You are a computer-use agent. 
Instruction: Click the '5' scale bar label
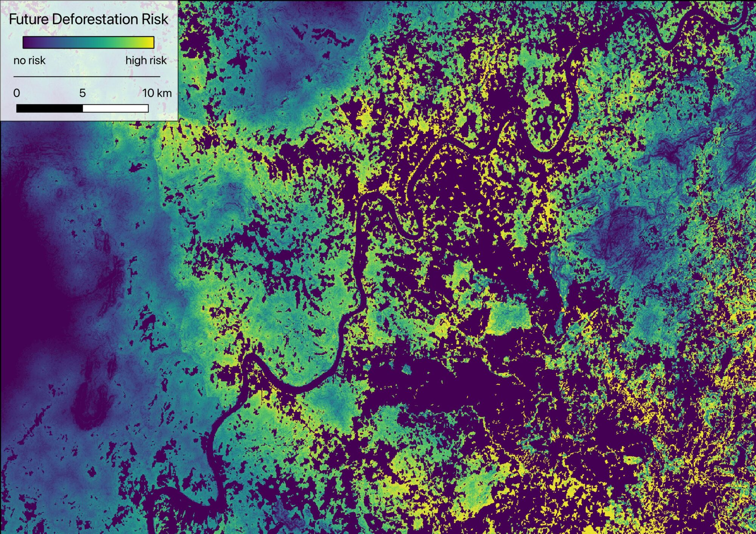82,93
